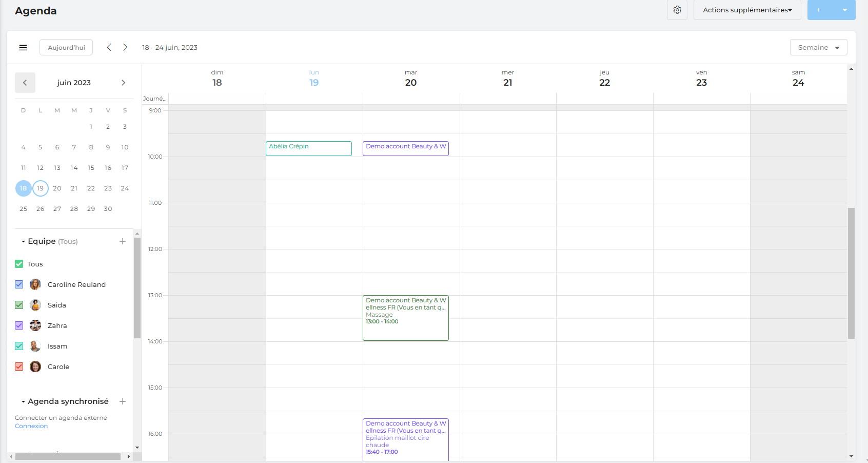The height and width of the screenshot is (463, 868).
Task: Collapse the Agenda synchronisé section
Action: pyautogui.click(x=24, y=401)
